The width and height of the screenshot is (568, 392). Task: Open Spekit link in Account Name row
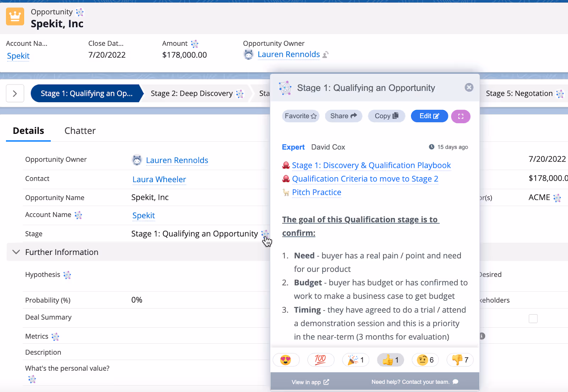pos(143,216)
